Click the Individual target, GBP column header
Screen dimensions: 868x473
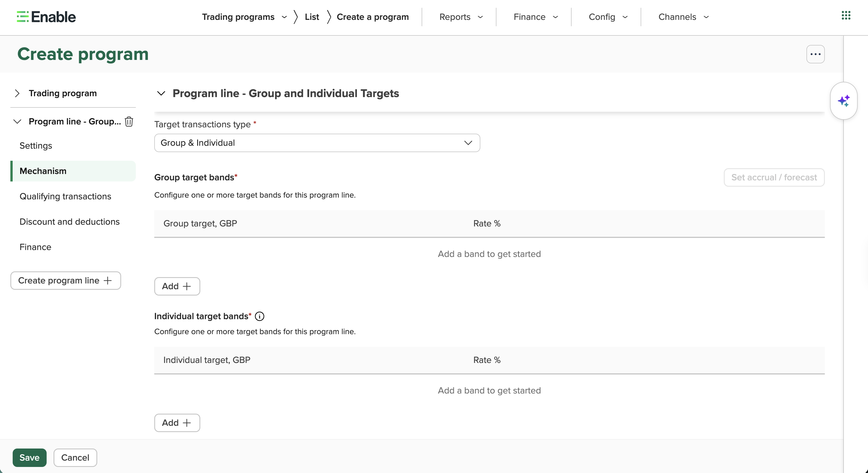207,360
